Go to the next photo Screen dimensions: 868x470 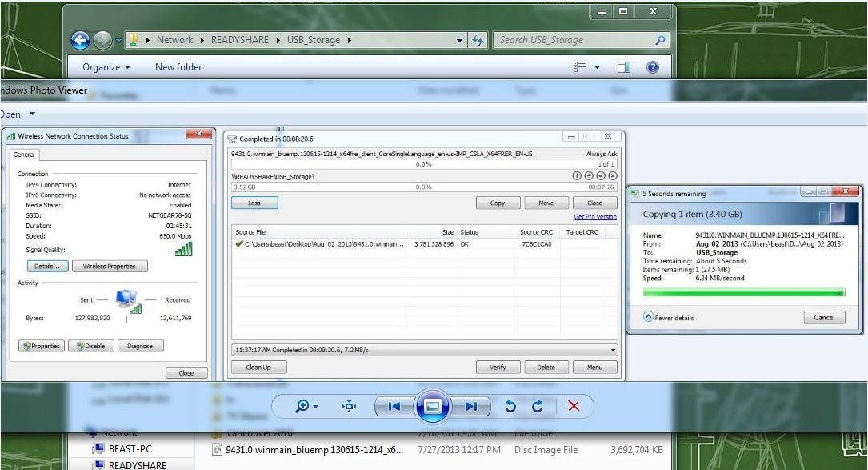tap(471, 407)
